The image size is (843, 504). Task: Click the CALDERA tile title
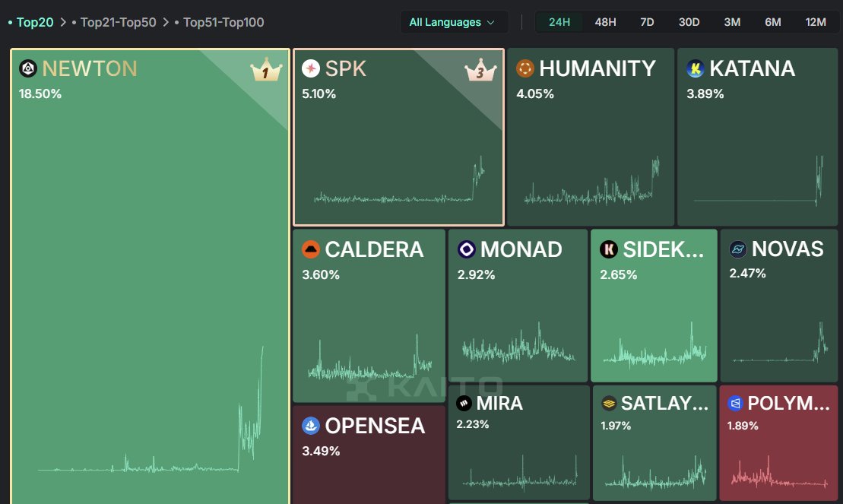coord(374,249)
